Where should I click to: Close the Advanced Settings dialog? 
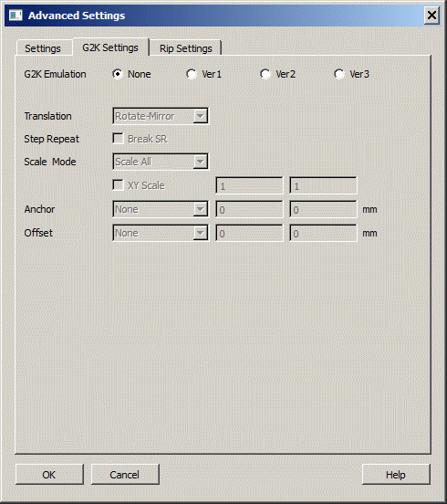tap(431, 16)
